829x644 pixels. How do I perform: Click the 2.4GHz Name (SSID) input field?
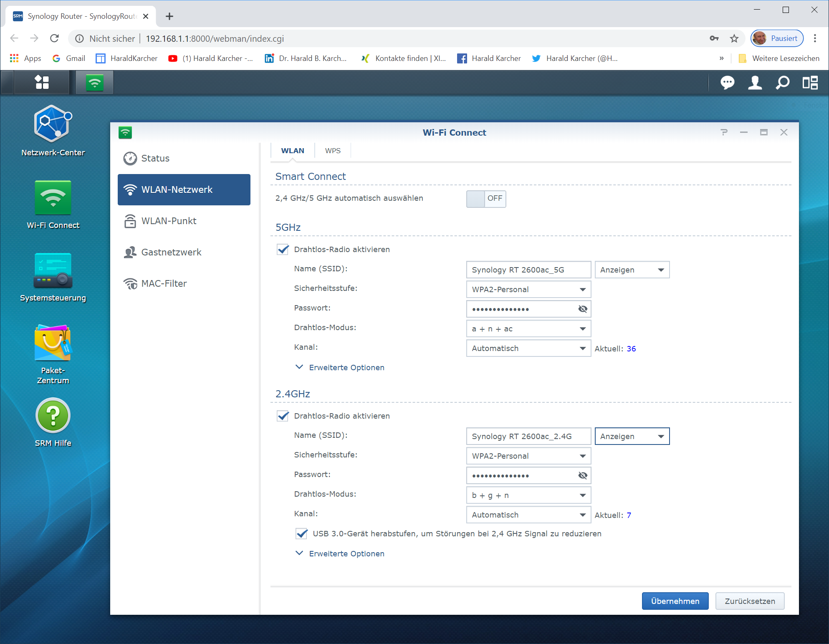528,437
